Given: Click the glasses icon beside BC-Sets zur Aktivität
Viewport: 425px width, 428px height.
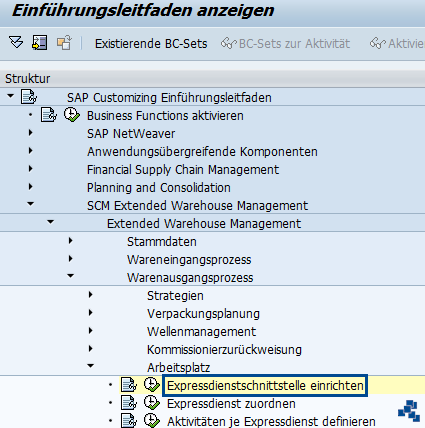Looking at the screenshot, I should point(229,43).
